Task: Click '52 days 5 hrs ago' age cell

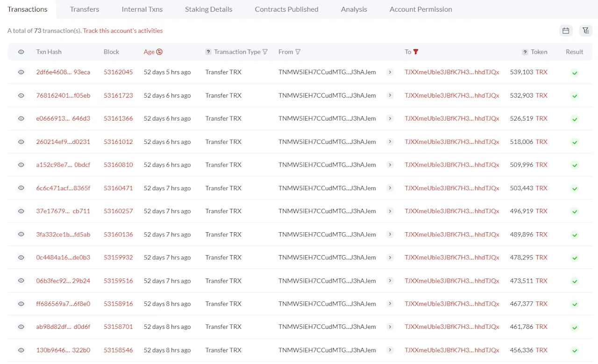Action: click(x=167, y=72)
